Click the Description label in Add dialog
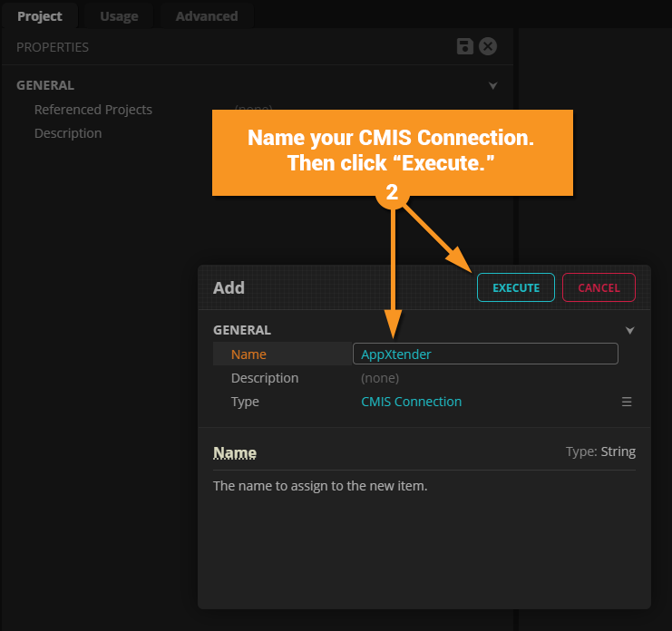The width and height of the screenshot is (672, 631). click(265, 378)
